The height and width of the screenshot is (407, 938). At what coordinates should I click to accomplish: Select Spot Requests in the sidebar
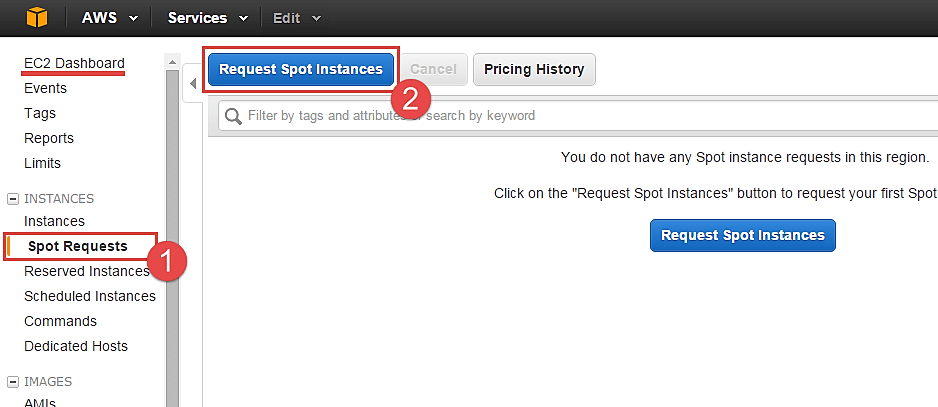pyautogui.click(x=78, y=246)
